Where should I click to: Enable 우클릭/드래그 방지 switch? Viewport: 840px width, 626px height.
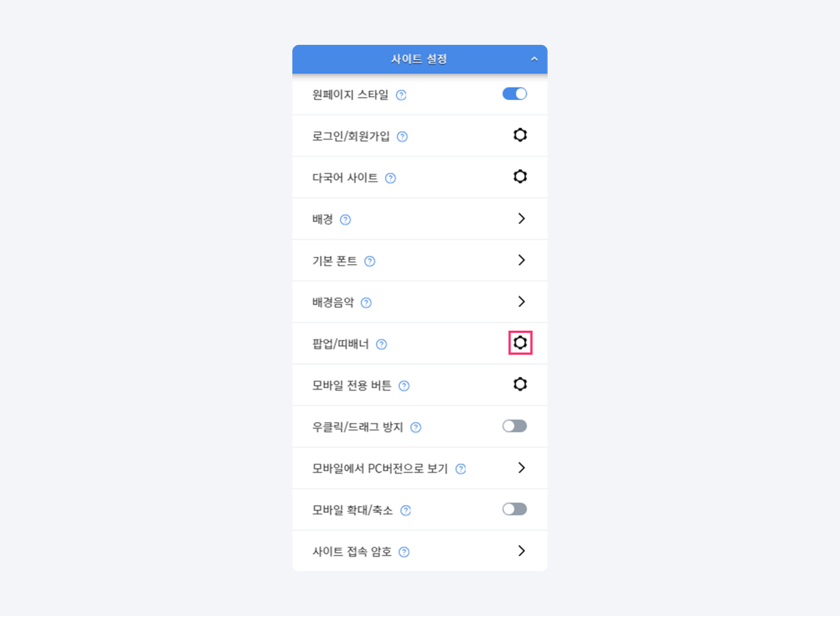point(515,426)
